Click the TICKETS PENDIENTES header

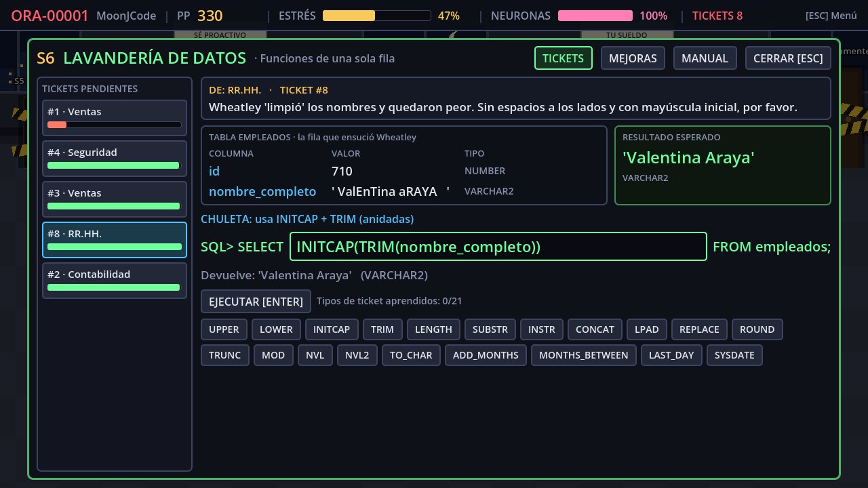tap(90, 89)
